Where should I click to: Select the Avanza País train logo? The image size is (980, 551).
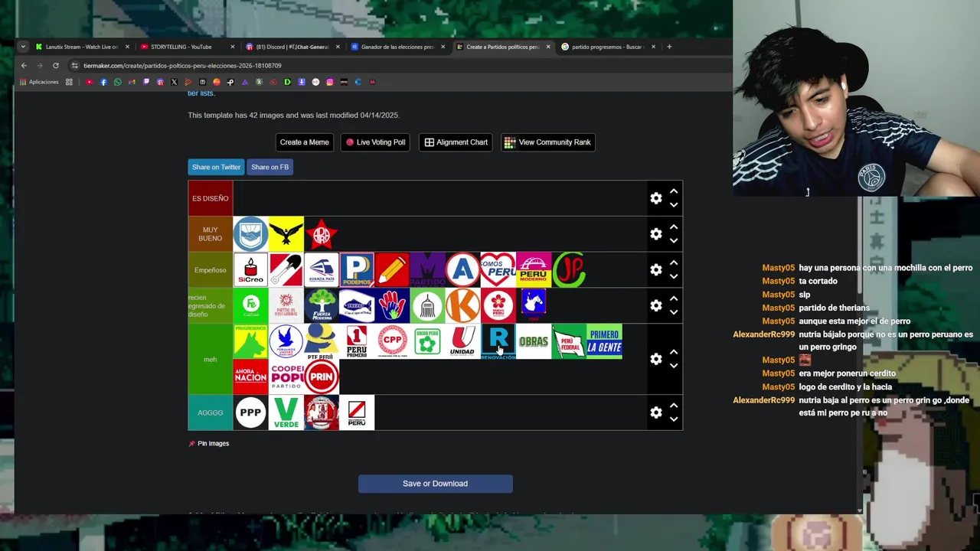321,269
